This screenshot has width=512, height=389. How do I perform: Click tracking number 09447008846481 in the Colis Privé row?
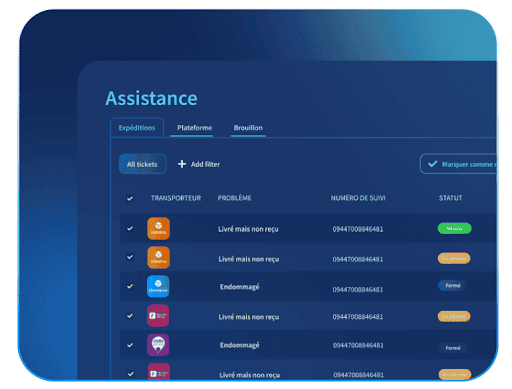point(358,345)
